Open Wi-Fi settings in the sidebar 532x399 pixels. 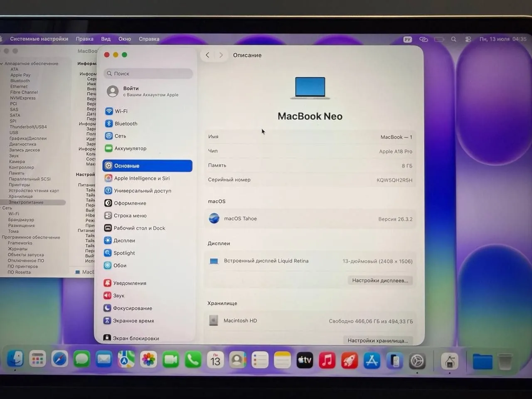tap(148, 111)
